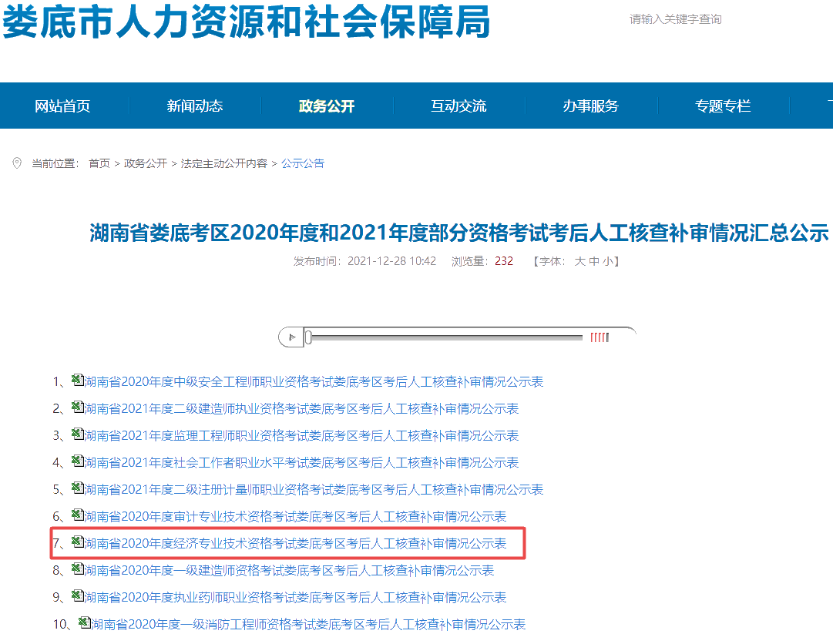
Task: Open the 政务公开 navigation tab
Action: [x=327, y=106]
